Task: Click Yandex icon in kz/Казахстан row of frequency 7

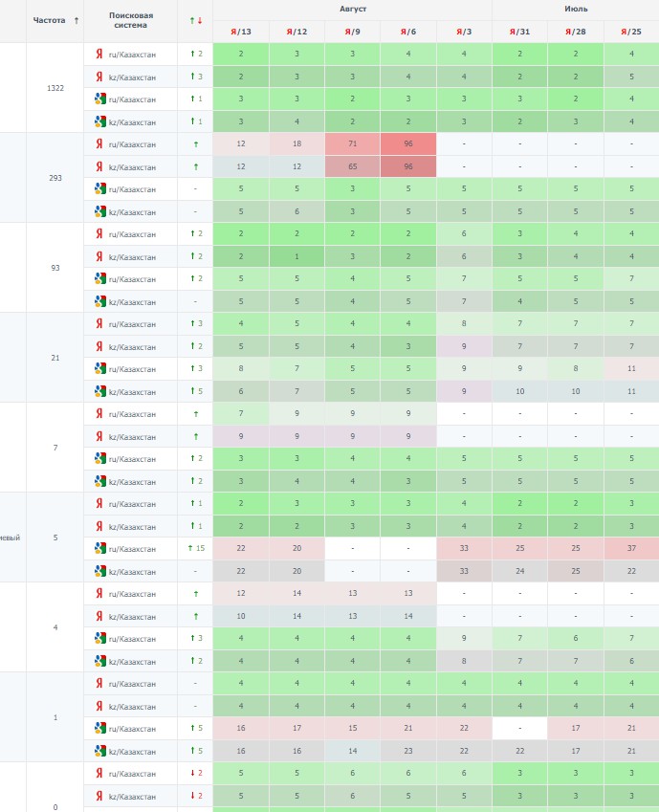Action: pos(99,436)
